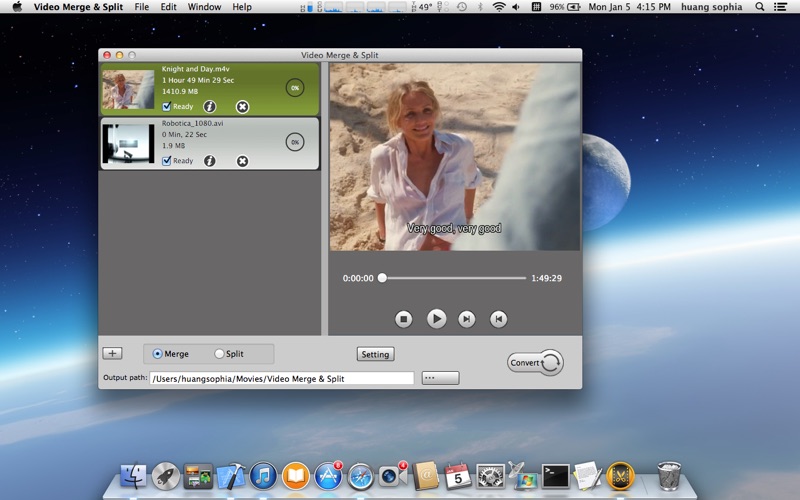Select the Split radio option
Viewport: 800px width, 500px height.
pos(219,354)
